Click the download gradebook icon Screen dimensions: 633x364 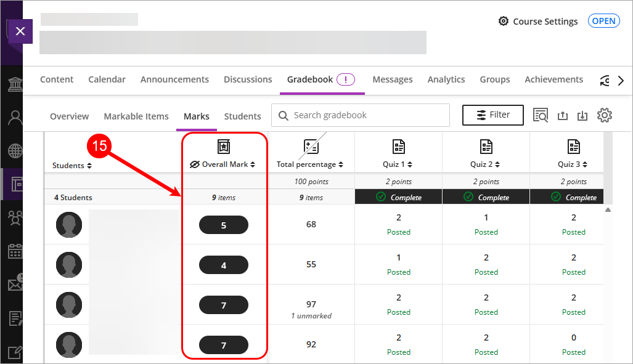coord(582,116)
